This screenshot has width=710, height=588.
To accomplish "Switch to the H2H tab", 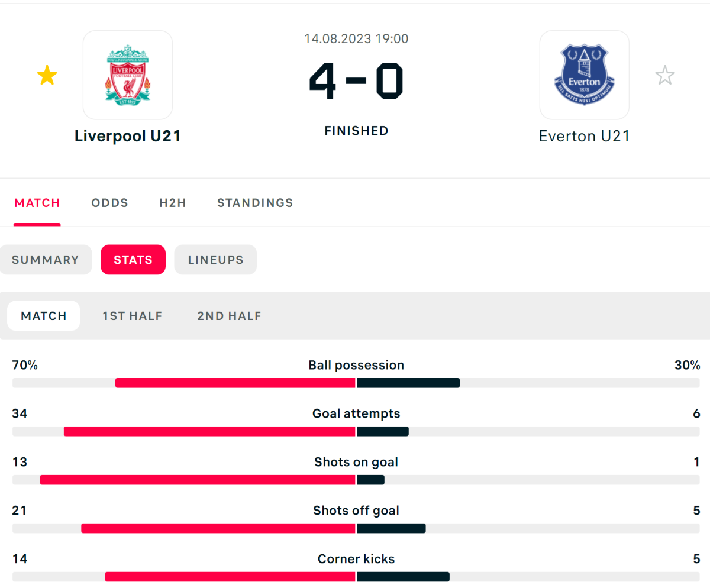I will pos(173,203).
